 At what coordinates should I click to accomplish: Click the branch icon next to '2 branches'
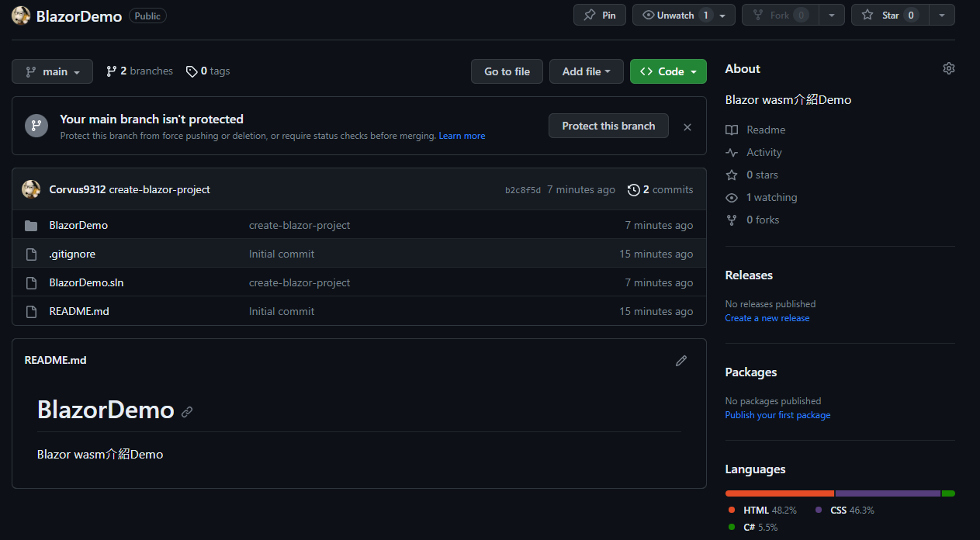(x=111, y=71)
